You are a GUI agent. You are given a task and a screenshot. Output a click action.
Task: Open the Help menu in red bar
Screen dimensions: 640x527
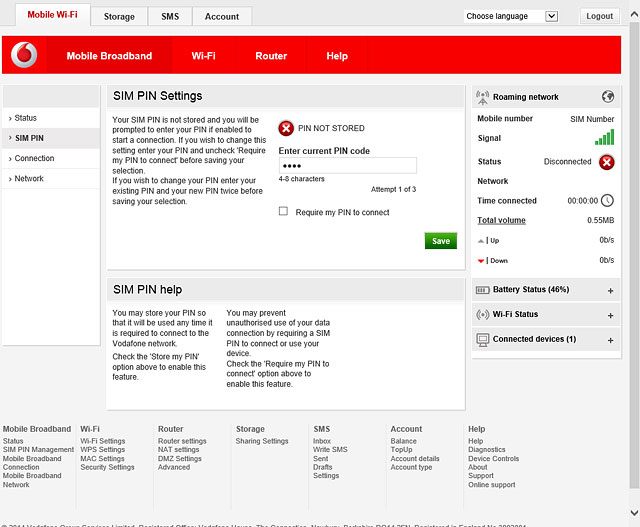click(337, 56)
